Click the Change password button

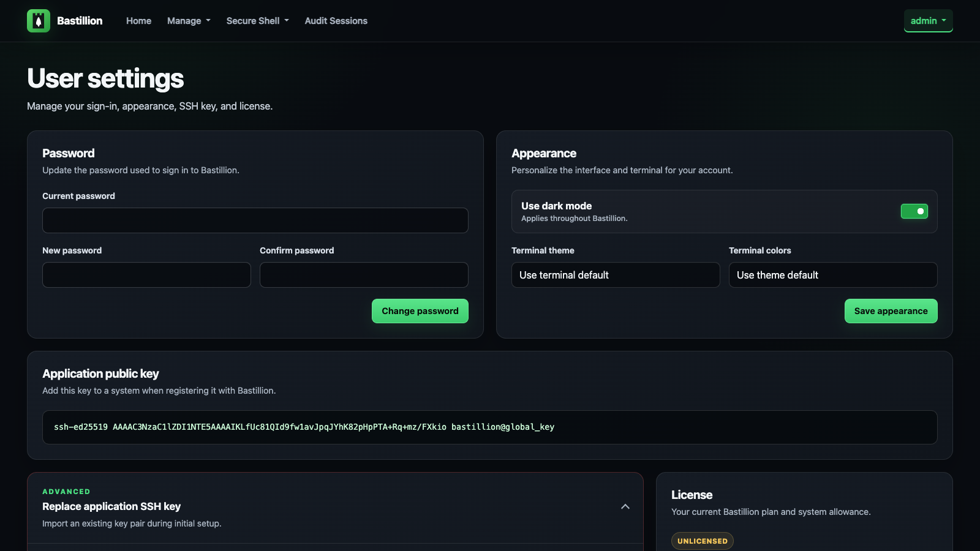coord(420,311)
